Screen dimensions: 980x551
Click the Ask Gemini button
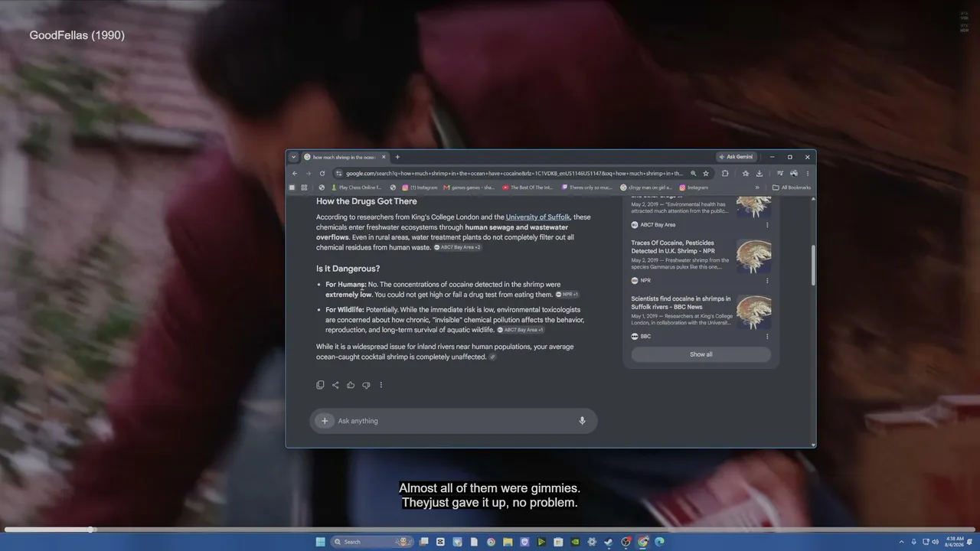(x=736, y=157)
